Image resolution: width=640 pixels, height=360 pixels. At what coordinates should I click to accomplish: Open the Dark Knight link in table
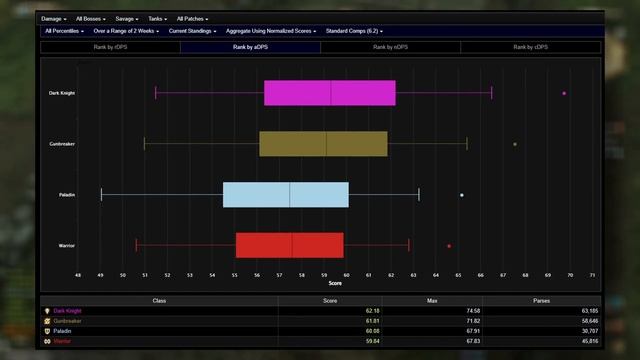tap(67, 311)
